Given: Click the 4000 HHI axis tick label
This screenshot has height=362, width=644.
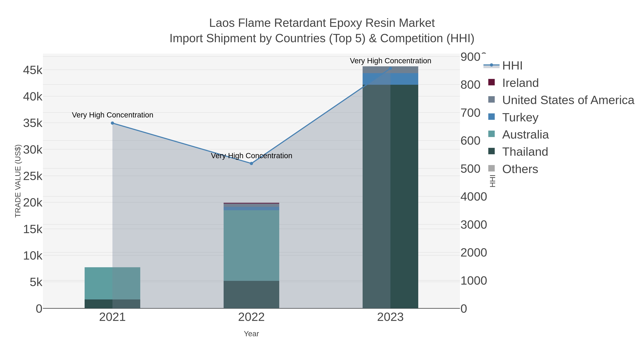Looking at the screenshot, I should (x=474, y=197).
